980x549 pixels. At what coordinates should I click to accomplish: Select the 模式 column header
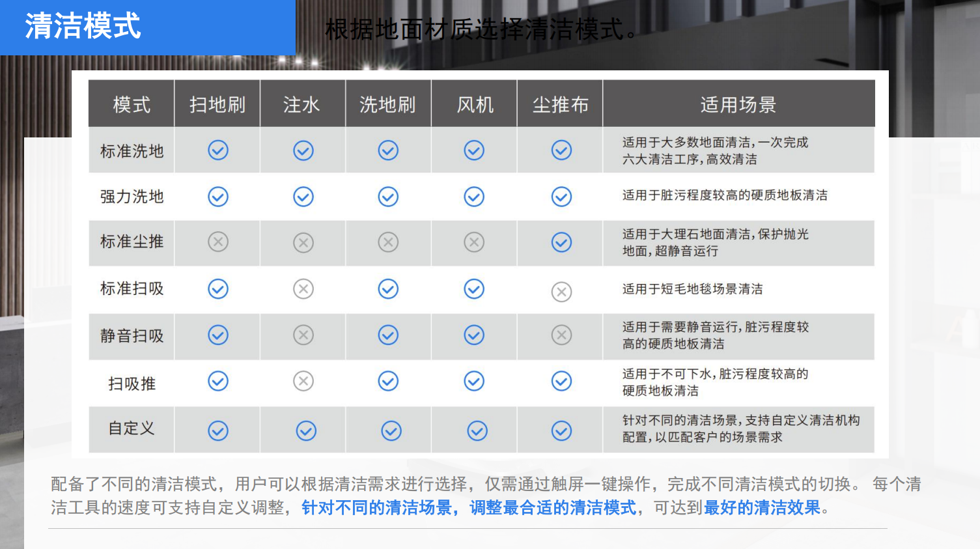click(x=131, y=103)
